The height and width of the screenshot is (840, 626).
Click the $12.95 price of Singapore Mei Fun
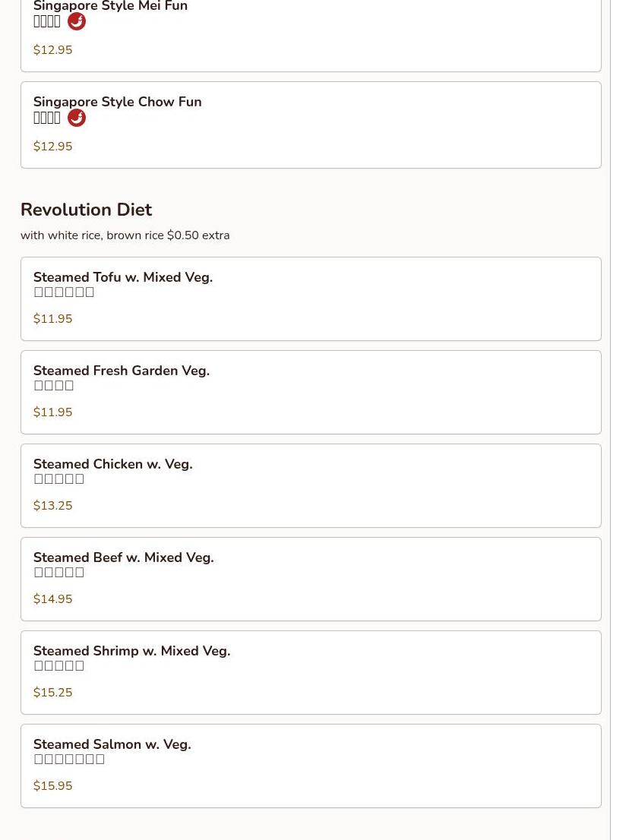[x=53, y=50]
